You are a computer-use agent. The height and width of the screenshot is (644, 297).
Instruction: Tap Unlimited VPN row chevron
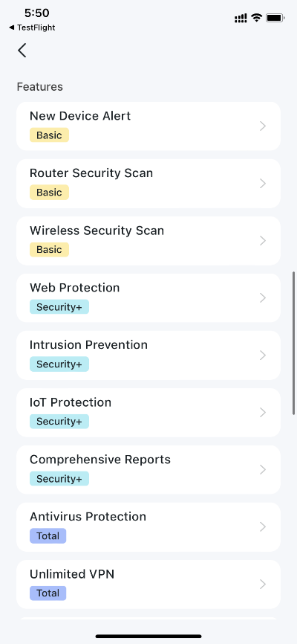[x=264, y=584]
